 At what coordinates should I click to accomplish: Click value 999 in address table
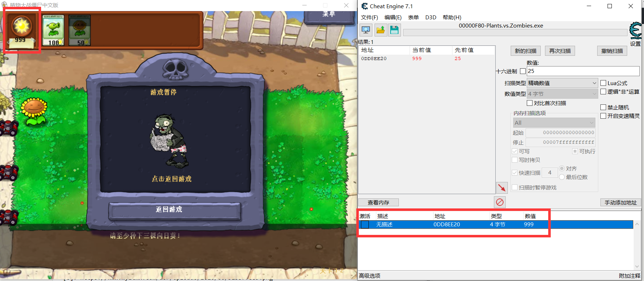pos(529,225)
